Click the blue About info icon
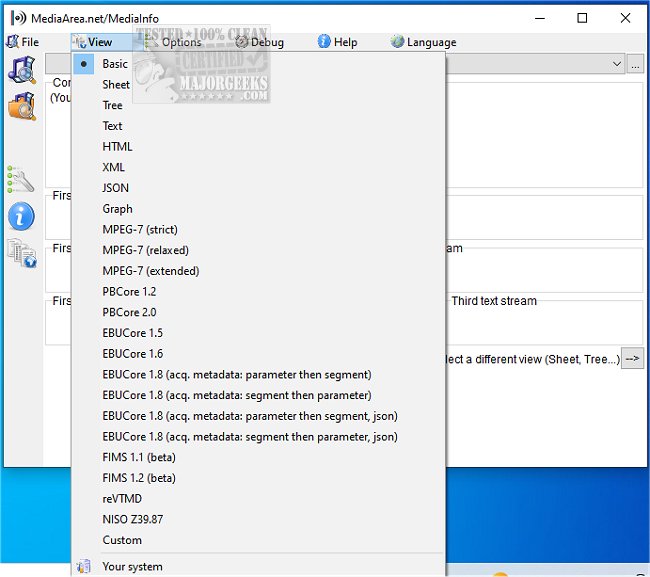Viewport: 650px width, 577px height. point(21,216)
